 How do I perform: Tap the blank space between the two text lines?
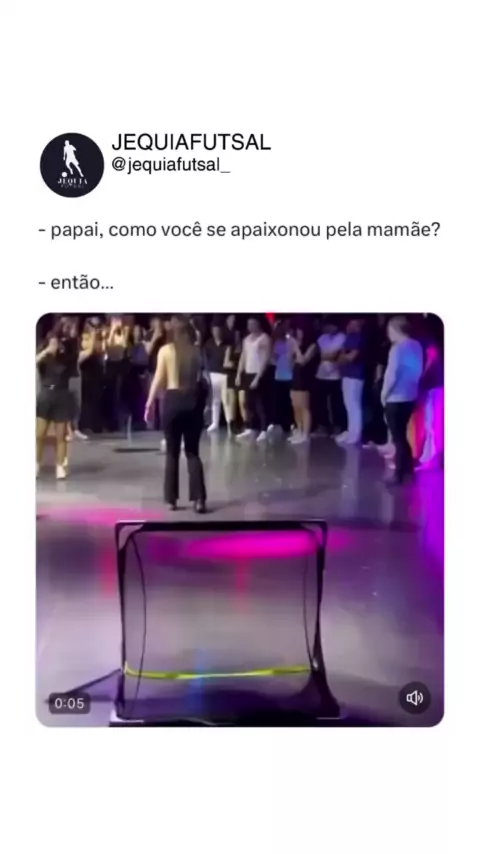tap(240, 257)
